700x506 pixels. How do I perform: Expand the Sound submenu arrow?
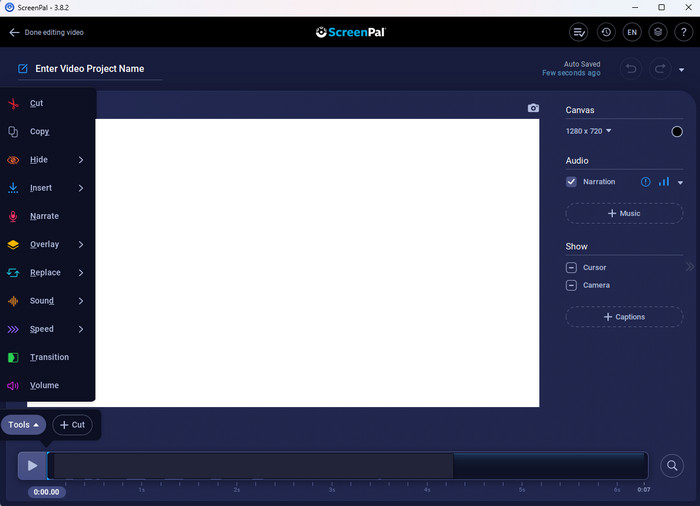(81, 301)
